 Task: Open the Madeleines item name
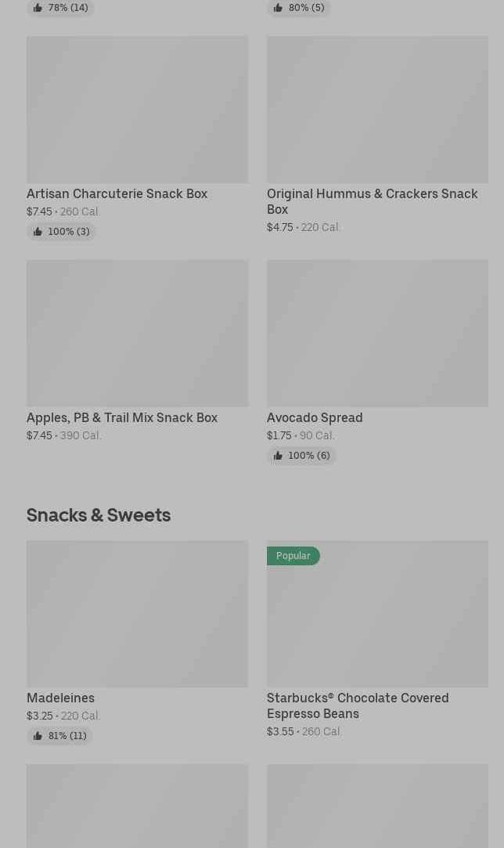pos(60,698)
